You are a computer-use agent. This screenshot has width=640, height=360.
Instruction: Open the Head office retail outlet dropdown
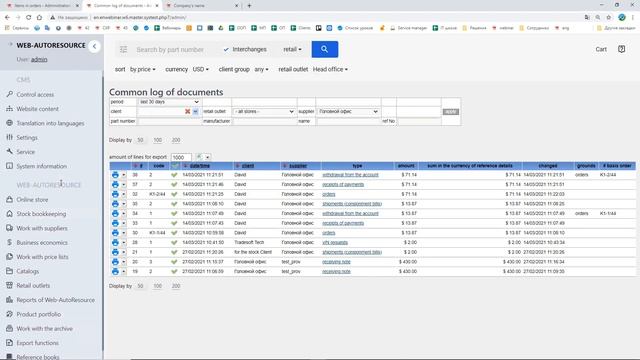(x=330, y=69)
